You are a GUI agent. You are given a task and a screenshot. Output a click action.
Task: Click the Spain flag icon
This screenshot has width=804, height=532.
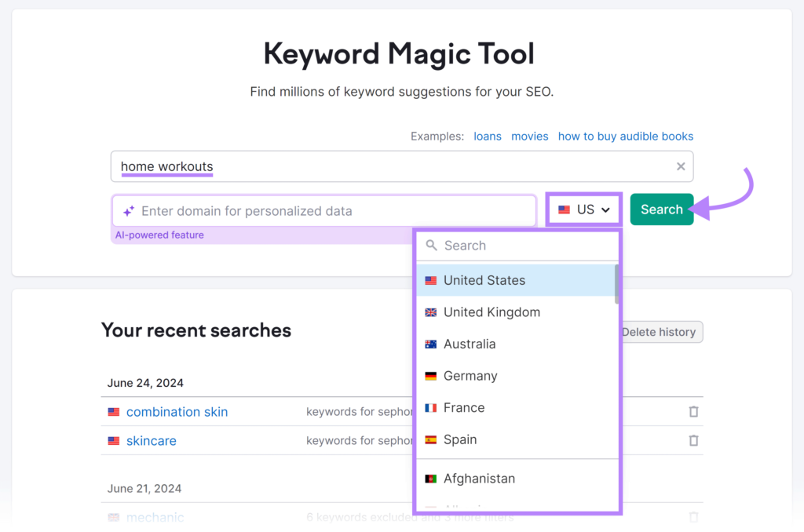(431, 439)
